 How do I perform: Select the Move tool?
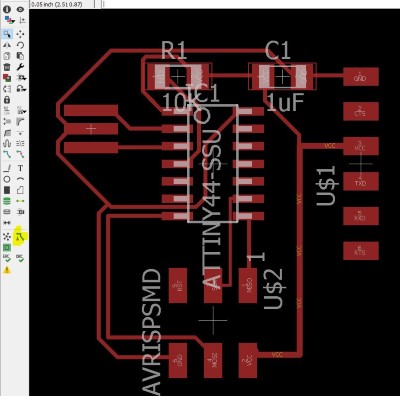[21, 34]
